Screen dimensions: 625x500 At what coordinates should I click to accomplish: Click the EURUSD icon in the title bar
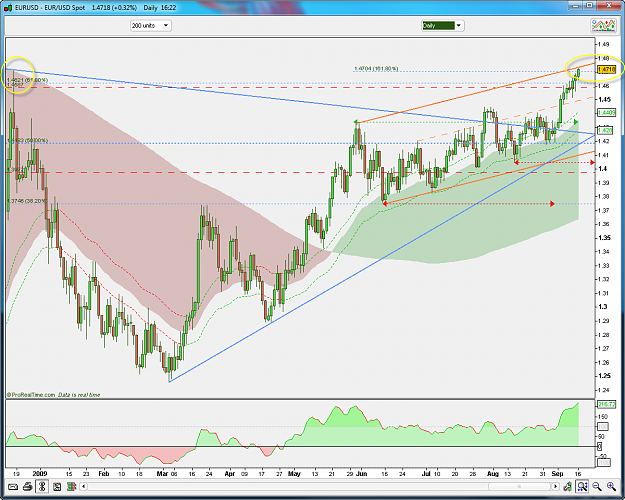pyautogui.click(x=8, y=8)
